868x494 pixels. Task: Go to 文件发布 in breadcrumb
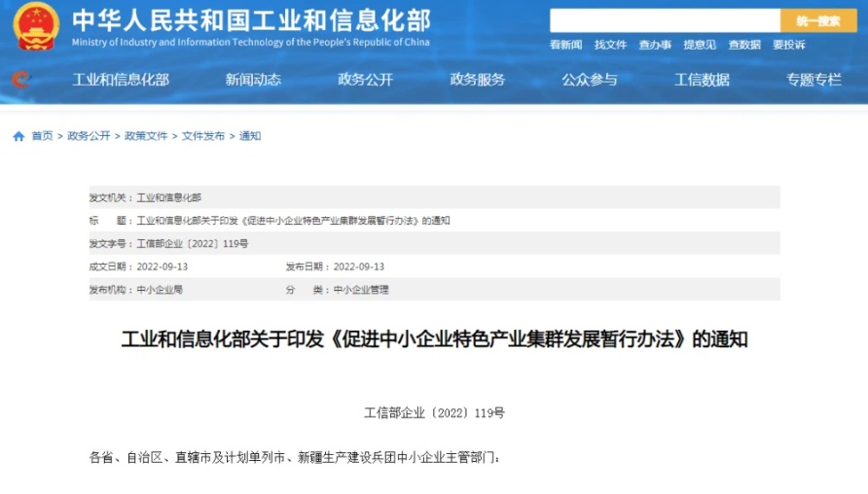click(203, 136)
